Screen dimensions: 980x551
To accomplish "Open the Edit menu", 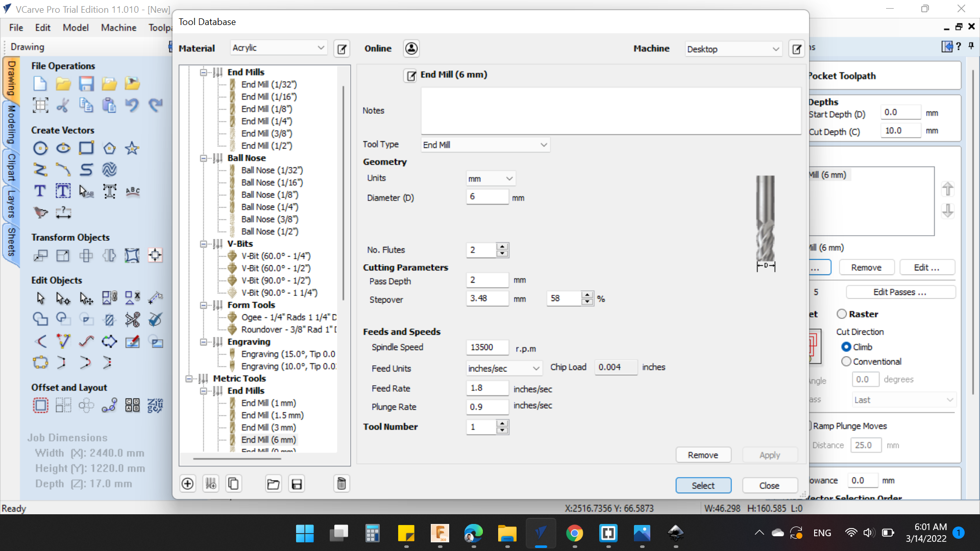I will (43, 28).
